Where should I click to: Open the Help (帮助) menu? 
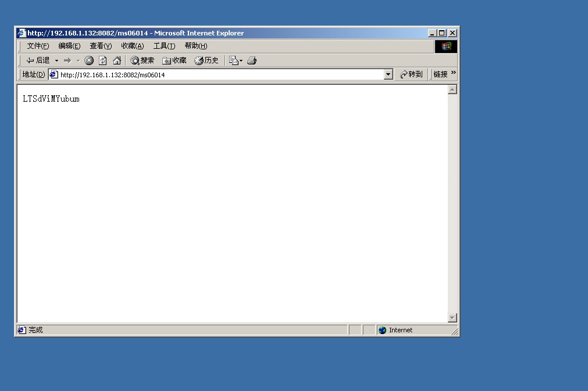click(196, 46)
